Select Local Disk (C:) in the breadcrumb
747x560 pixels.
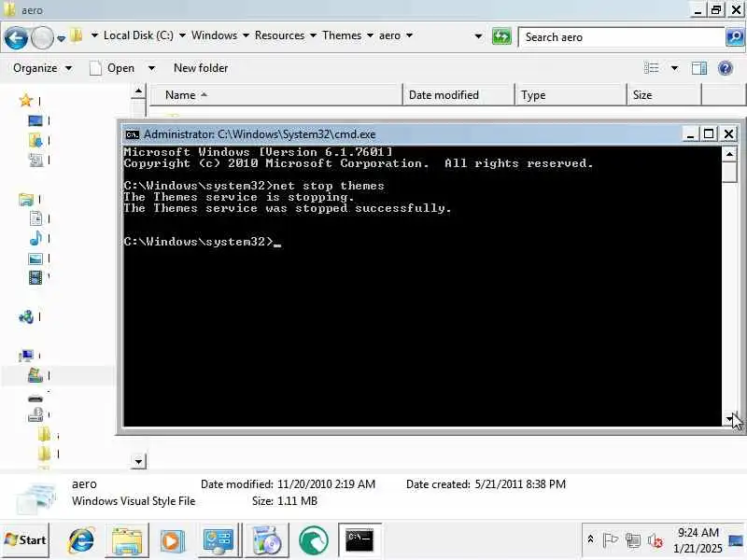(138, 35)
